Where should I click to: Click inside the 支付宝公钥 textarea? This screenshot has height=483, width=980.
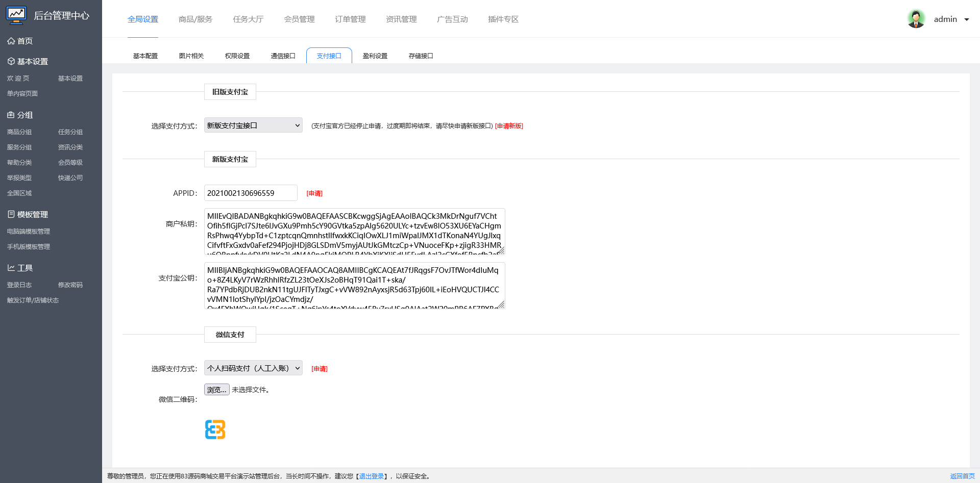355,286
